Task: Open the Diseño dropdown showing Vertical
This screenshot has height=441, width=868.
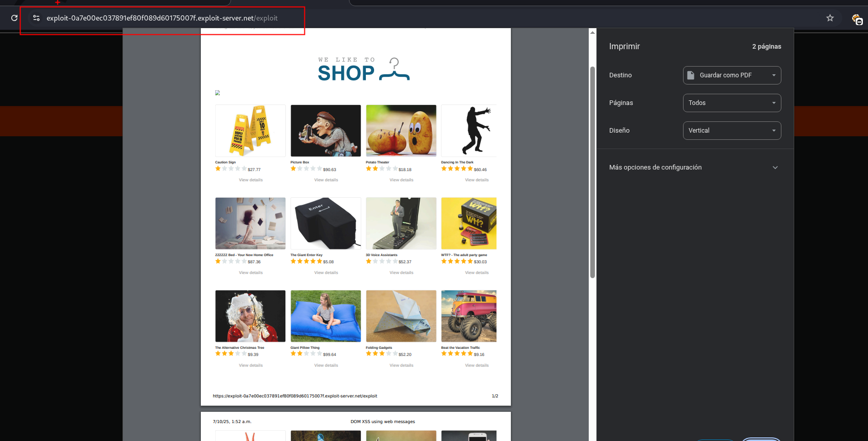Action: 732,131
